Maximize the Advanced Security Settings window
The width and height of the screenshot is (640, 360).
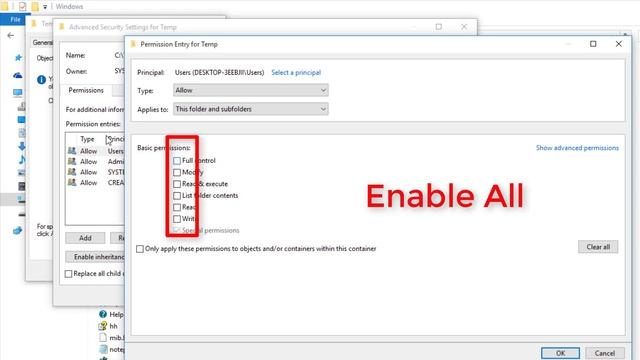click(x=439, y=27)
